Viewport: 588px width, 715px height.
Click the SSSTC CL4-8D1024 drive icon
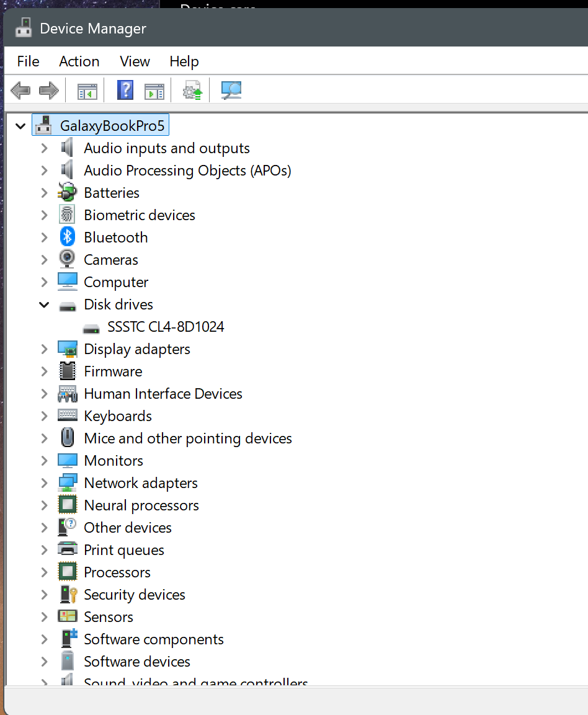(x=91, y=329)
